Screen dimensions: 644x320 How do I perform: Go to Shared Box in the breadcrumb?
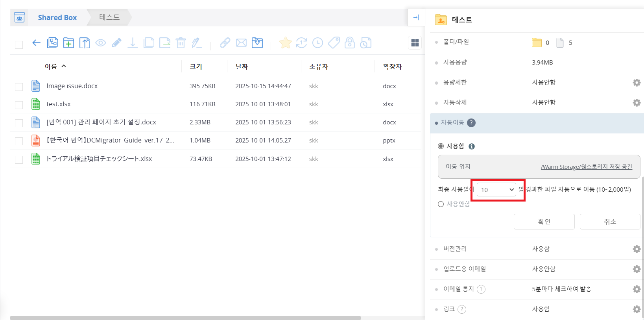57,17
